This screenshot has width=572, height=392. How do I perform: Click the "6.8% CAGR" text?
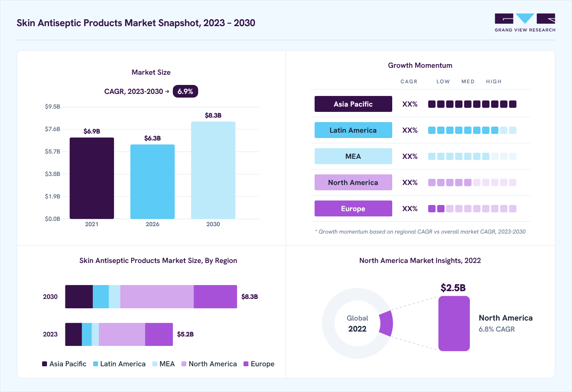(497, 329)
